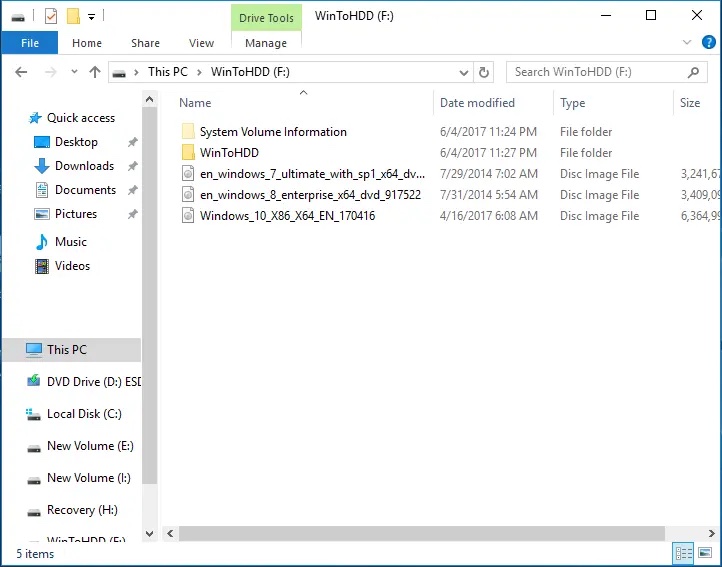The height and width of the screenshot is (567, 722).
Task: Click navigation pane scroll up arrow
Action: 149,99
